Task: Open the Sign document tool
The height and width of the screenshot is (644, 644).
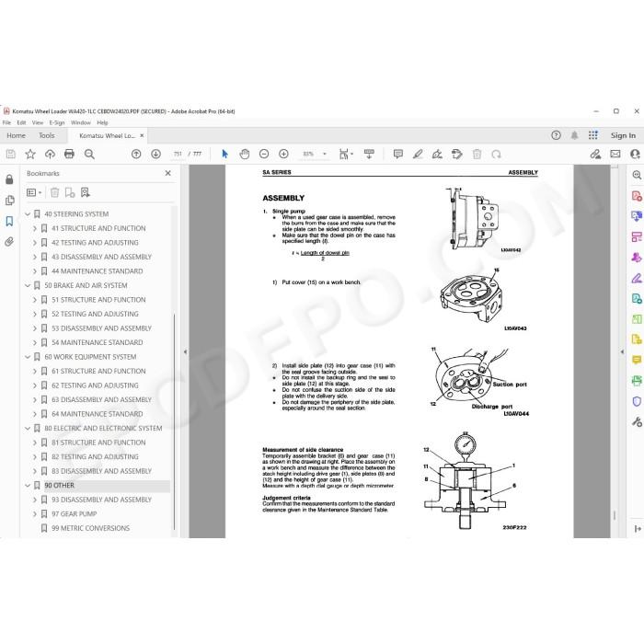Action: tap(437, 154)
